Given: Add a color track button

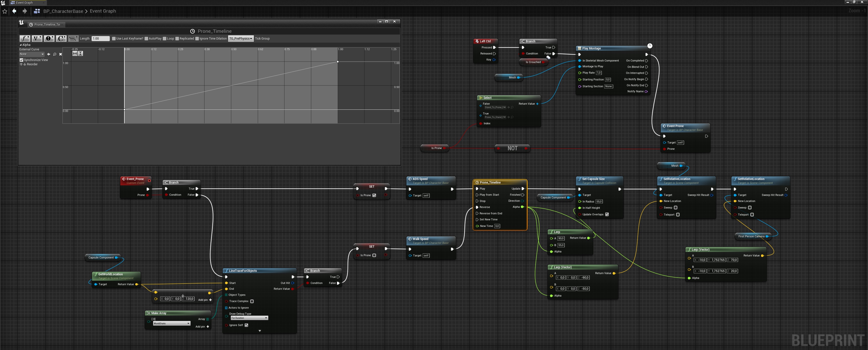Looking at the screenshot, I should click(x=61, y=38).
